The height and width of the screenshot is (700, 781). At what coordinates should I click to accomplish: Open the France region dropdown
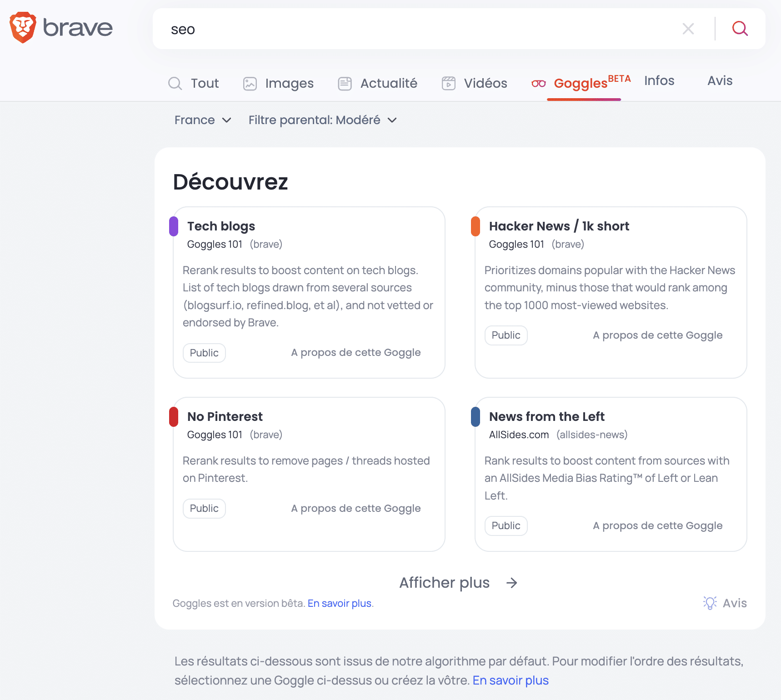(203, 120)
